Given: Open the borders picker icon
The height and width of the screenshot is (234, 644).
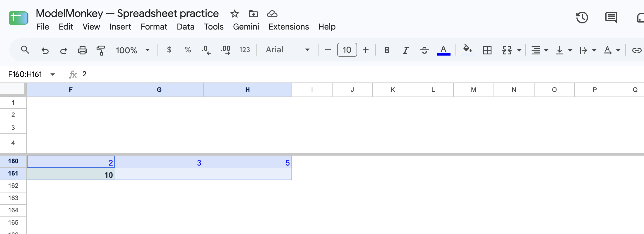Looking at the screenshot, I should click(x=487, y=50).
